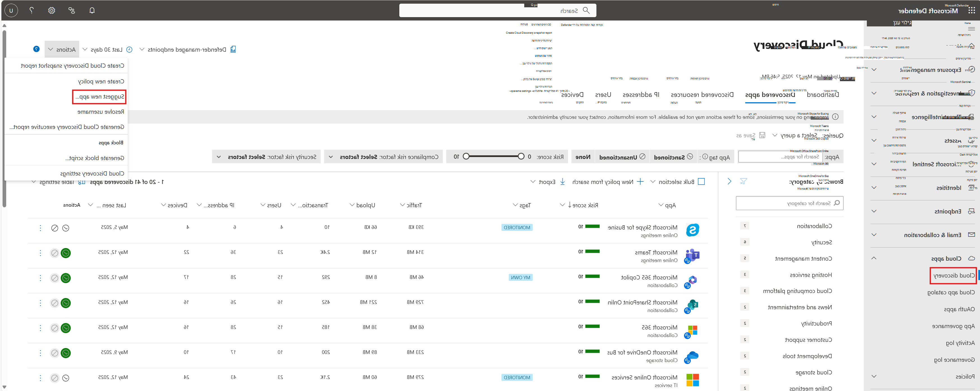980x391 pixels.
Task: Unsanction Microsoft Teams using its ban icon
Action: click(55, 253)
